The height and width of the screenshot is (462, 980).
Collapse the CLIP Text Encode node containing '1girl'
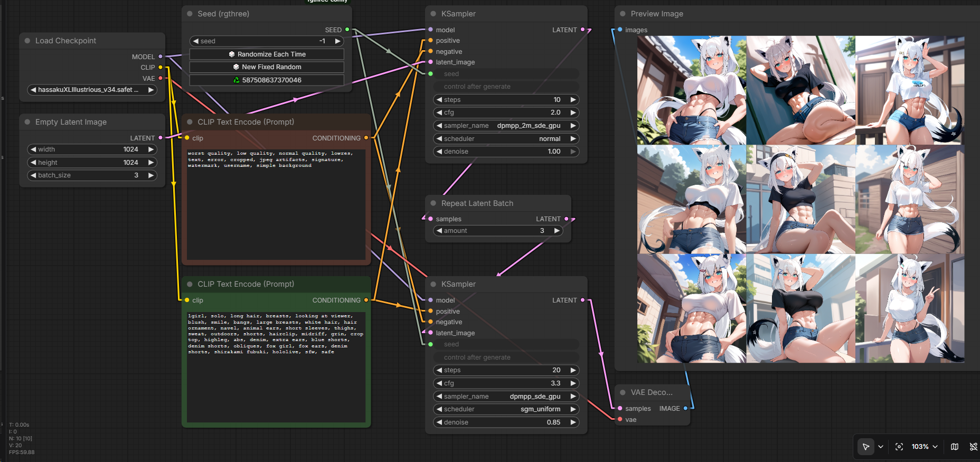coord(190,284)
